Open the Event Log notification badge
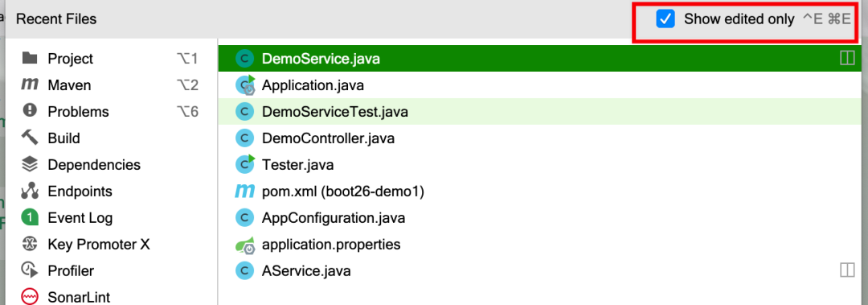The width and height of the screenshot is (868, 305). (30, 217)
